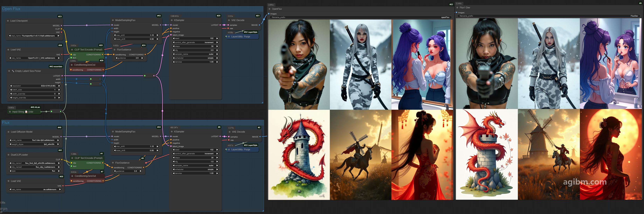The image size is (644, 214).
Task: Click next arrow on vae_name ae.safetensors
Action: tap(60, 189)
